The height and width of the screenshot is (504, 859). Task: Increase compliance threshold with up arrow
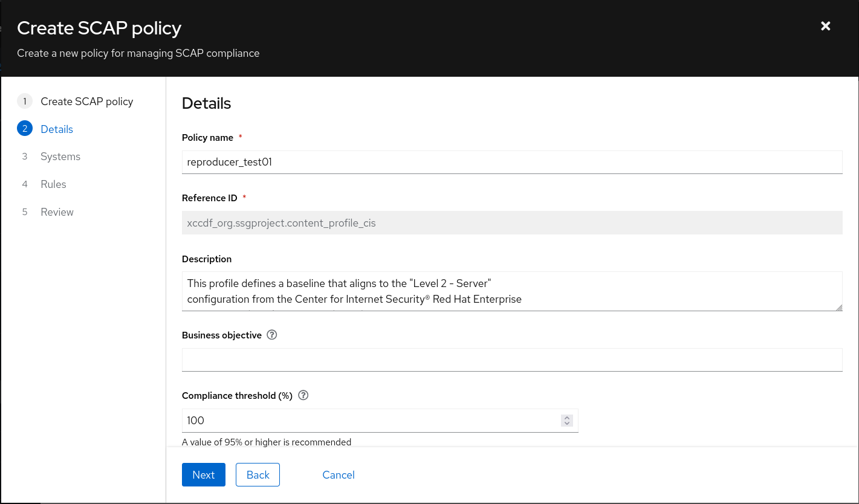tap(566, 418)
